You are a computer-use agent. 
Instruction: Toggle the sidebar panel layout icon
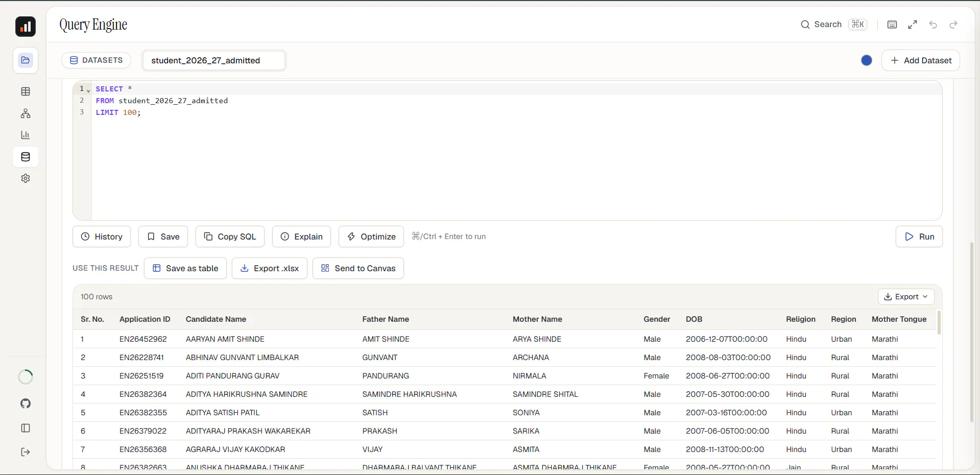coord(26,428)
